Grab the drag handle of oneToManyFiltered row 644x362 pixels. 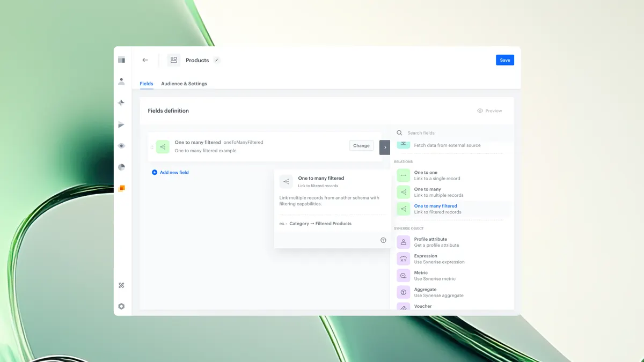[x=152, y=147]
